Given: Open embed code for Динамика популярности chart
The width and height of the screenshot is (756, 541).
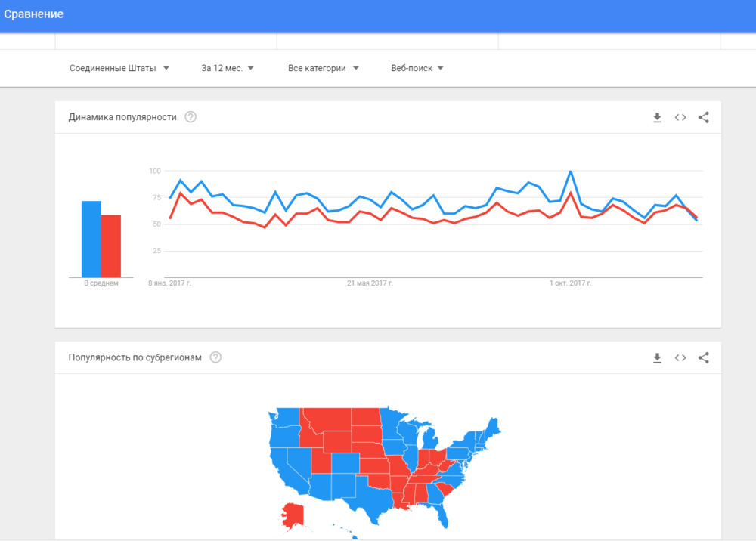Looking at the screenshot, I should pyautogui.click(x=680, y=117).
